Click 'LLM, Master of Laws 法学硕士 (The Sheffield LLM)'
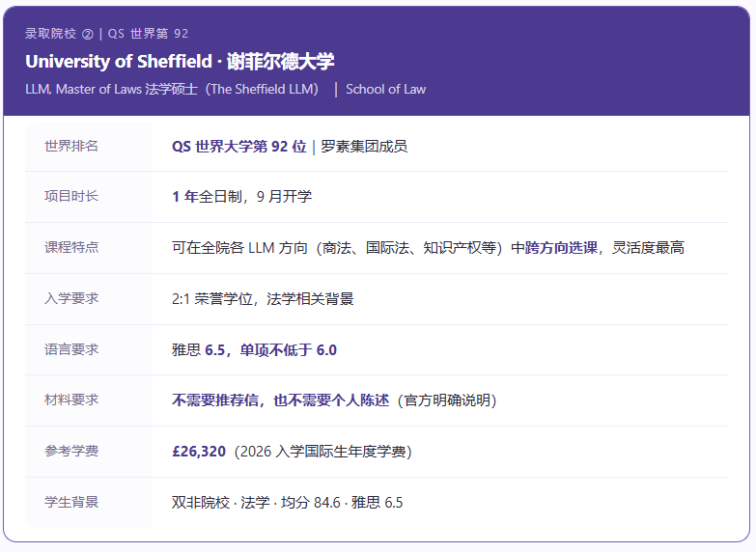This screenshot has height=552, width=756. pos(172,89)
